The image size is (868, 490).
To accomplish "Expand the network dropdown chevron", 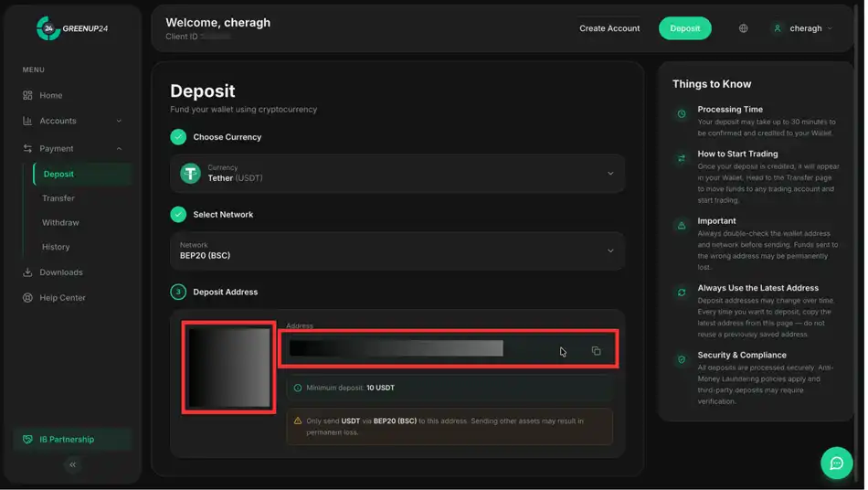I will tap(610, 250).
